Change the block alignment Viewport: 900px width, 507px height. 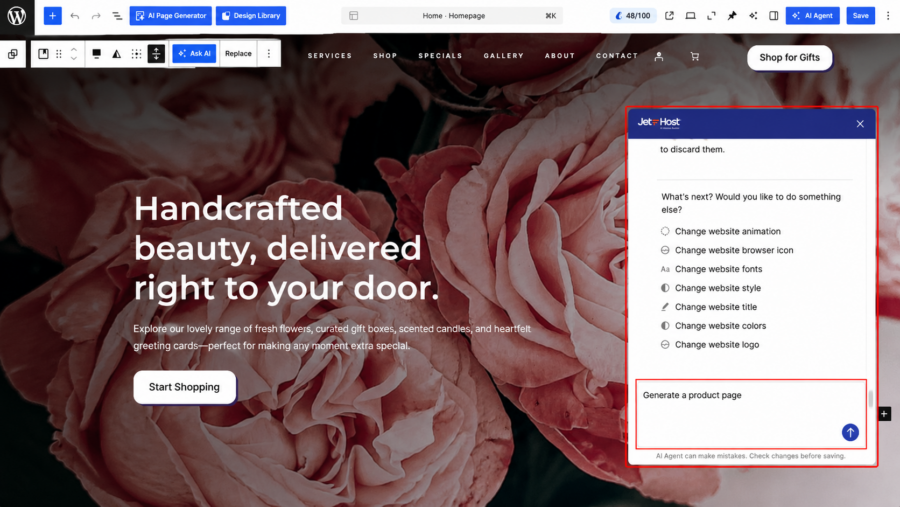tap(96, 54)
